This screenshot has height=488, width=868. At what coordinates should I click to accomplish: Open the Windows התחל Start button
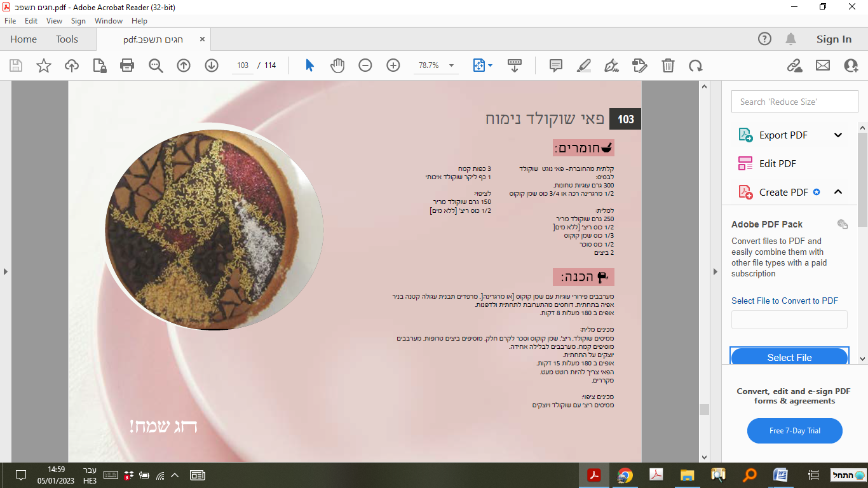tap(848, 475)
